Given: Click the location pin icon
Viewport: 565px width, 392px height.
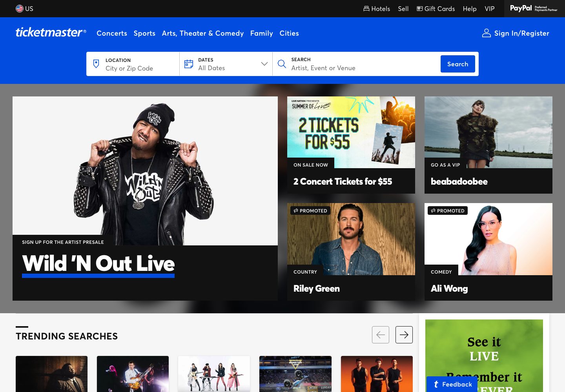Looking at the screenshot, I should coord(96,64).
